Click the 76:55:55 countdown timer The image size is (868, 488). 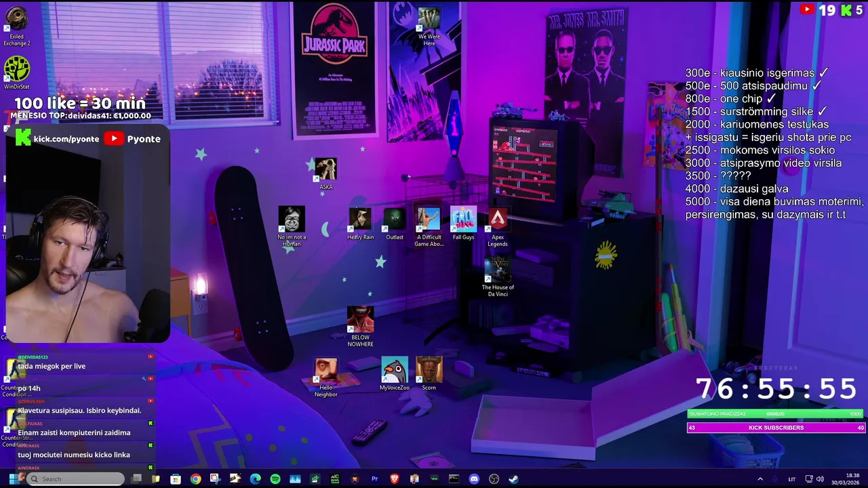(777, 389)
